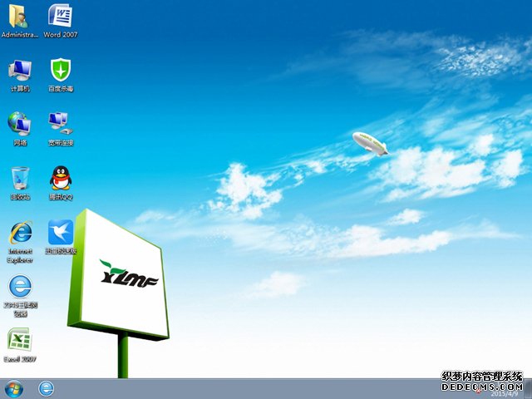Image resolution: width=532 pixels, height=399 pixels.
Task: Select the 计算机 (Computer) desktop icon
Action: [20, 70]
